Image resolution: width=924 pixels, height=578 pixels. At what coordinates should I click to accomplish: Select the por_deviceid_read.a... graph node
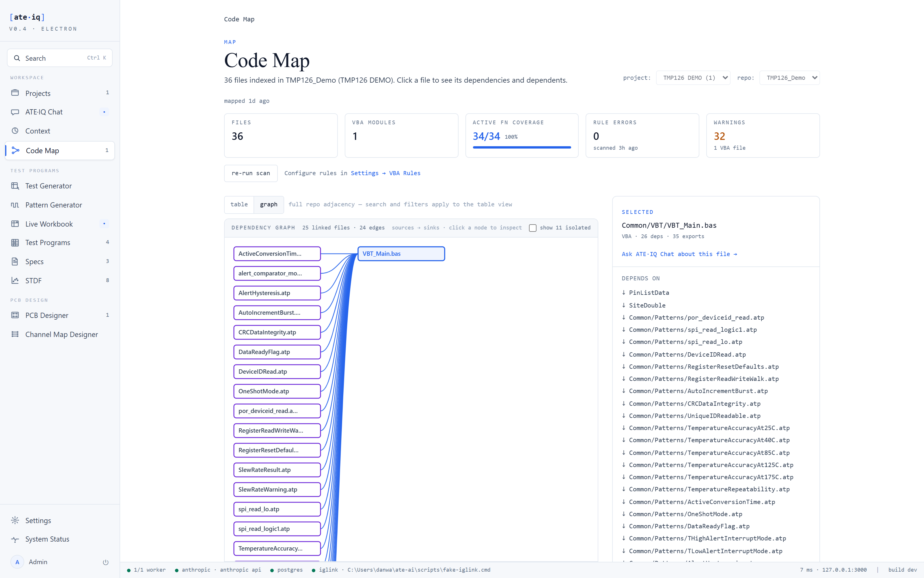click(x=277, y=411)
